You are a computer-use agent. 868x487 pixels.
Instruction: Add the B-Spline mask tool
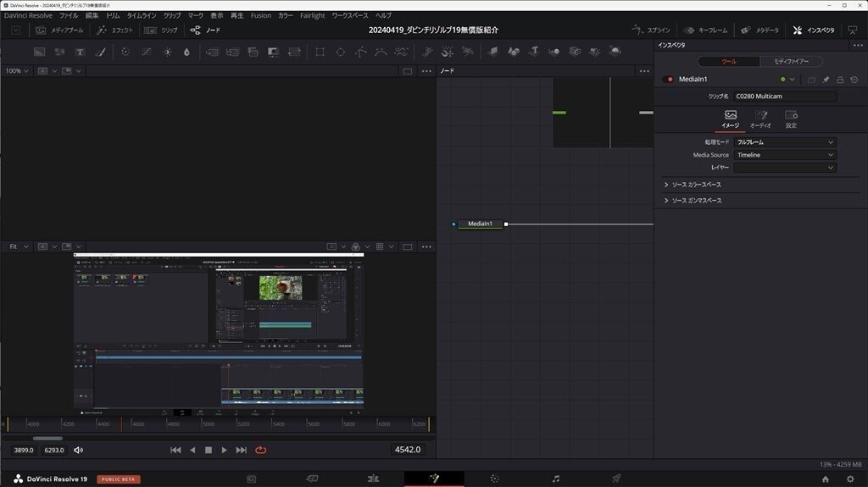[x=381, y=52]
